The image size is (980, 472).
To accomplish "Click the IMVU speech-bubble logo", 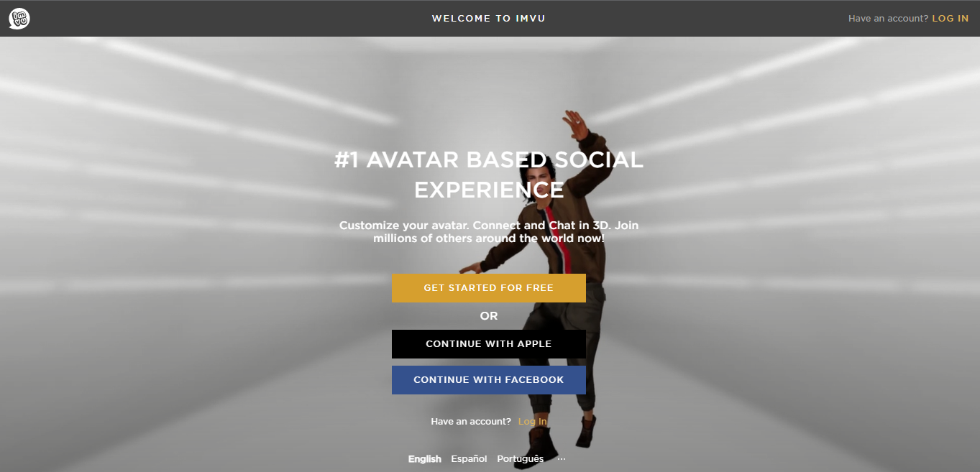I will tap(19, 19).
